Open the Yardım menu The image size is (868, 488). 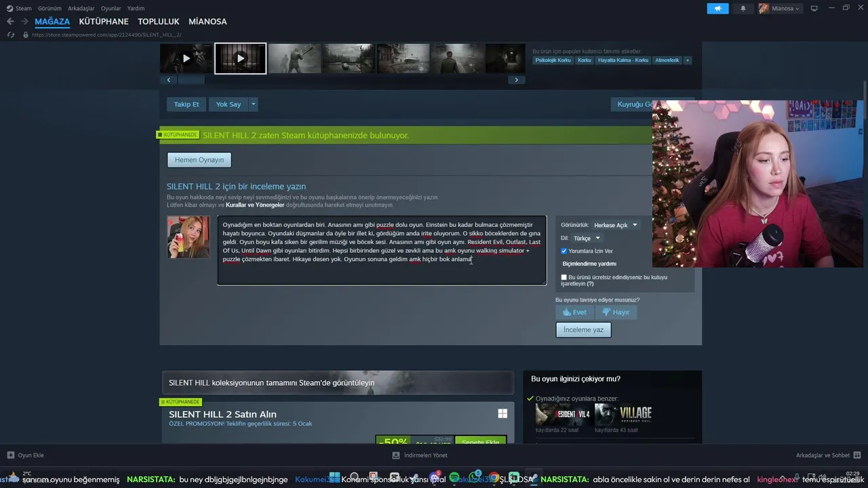point(136,8)
